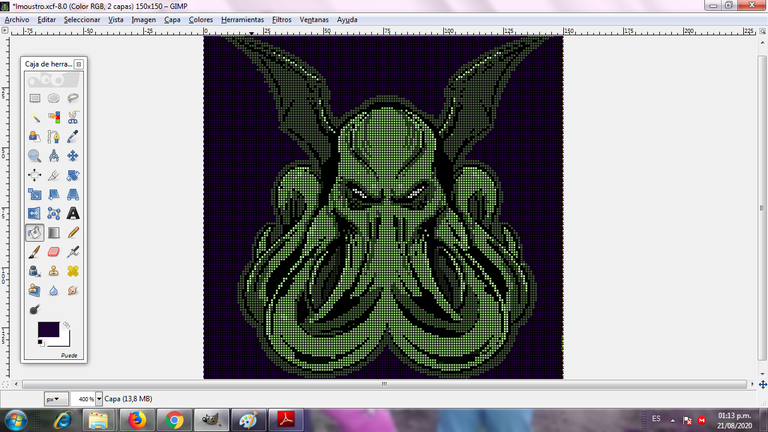Click the horizontal canvas scrollbar
768x432 pixels.
384,384
